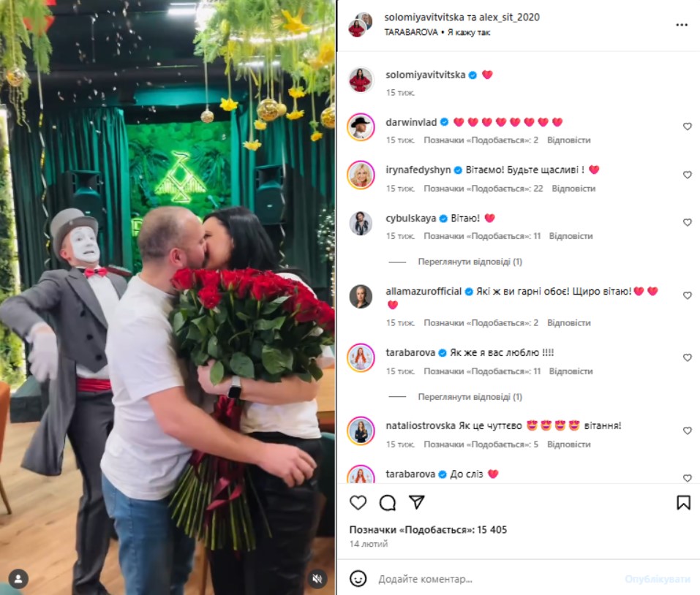
Task: Open the alex_sit_2020 profile link
Action: tap(509, 18)
